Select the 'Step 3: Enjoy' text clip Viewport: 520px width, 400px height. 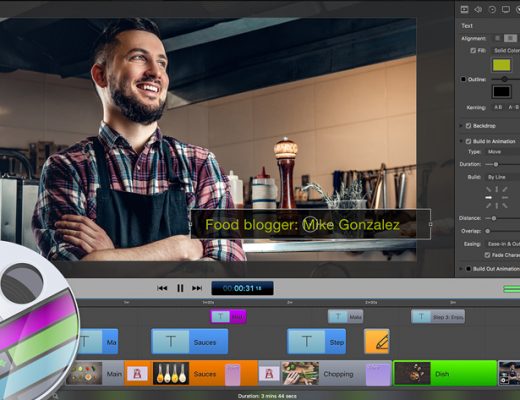coord(438,317)
